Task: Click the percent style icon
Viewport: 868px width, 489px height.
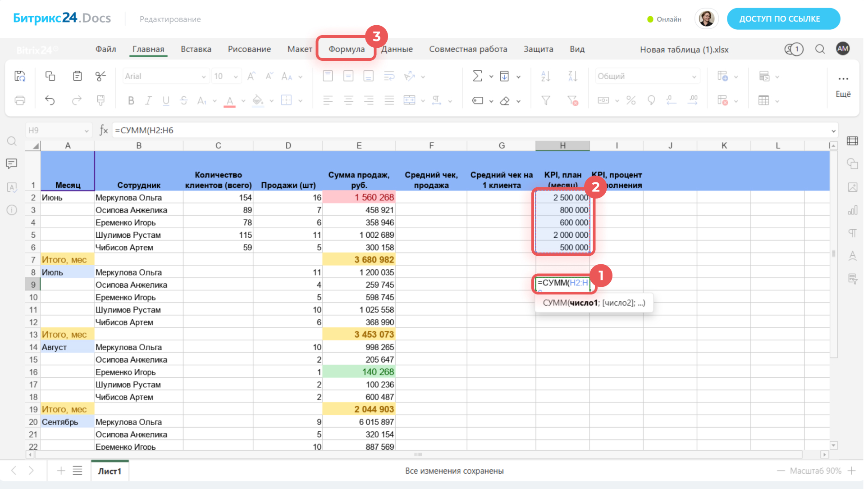Action: coord(630,100)
